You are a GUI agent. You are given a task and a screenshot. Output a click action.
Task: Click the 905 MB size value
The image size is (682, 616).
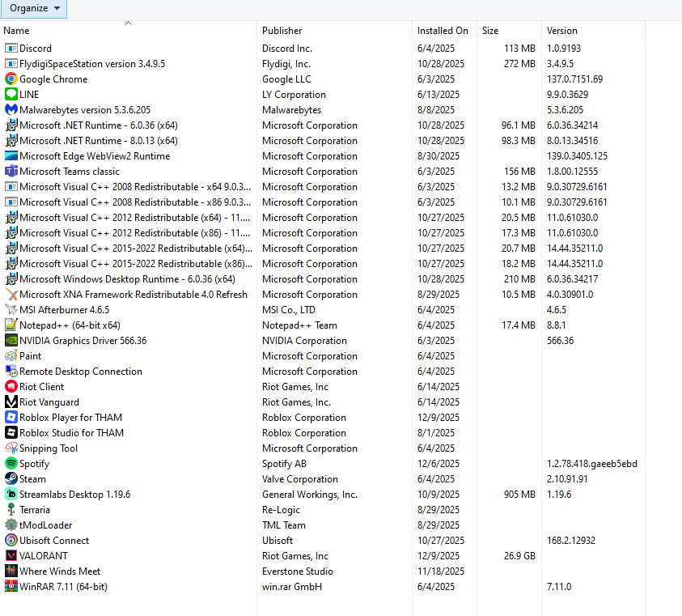tap(519, 495)
